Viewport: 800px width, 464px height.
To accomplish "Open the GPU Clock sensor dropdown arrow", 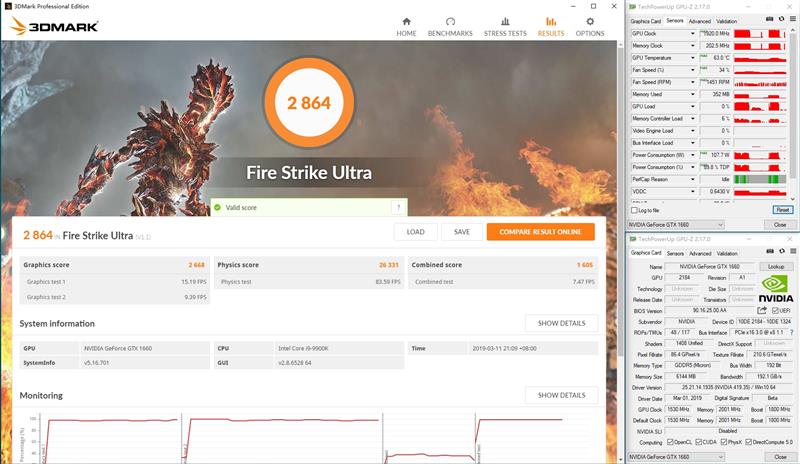I will 692,33.
